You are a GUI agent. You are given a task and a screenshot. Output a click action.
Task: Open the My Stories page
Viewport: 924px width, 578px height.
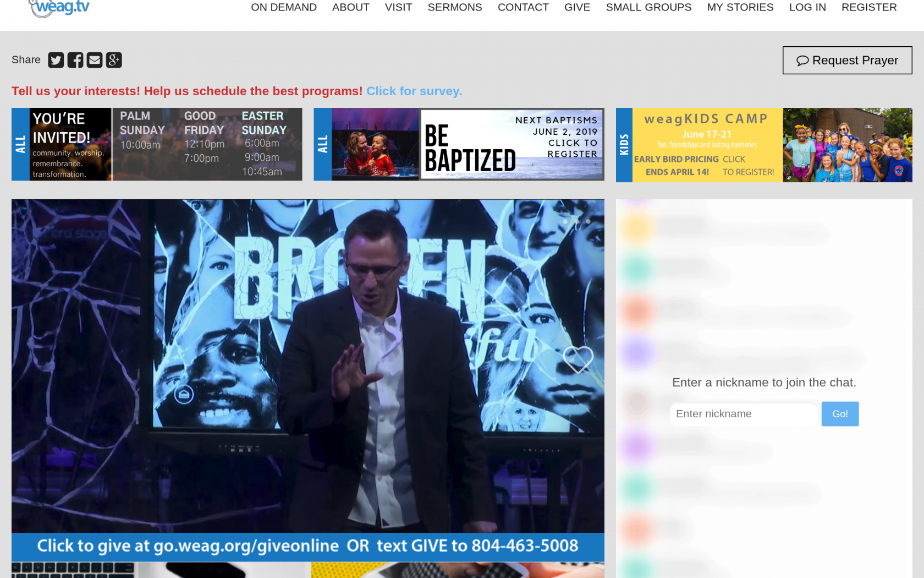(x=740, y=8)
